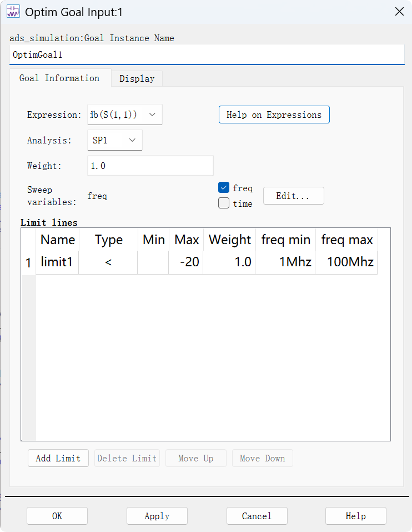Click the Optim Goal window title icon
412x532 pixels.
pos(13,12)
